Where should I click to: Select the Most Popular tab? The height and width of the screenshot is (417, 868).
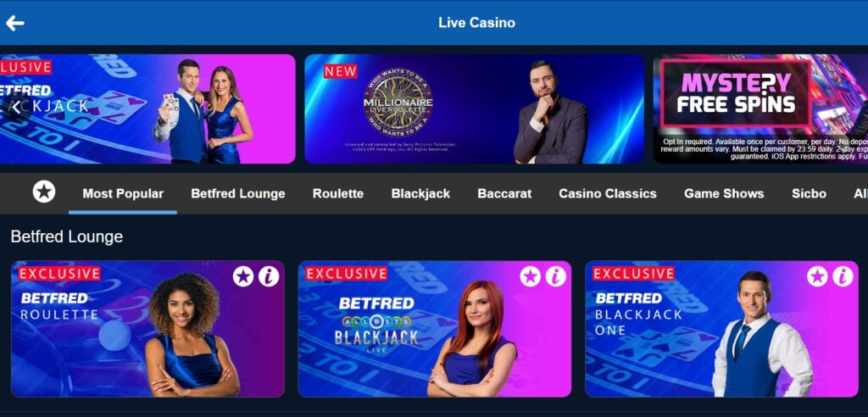[123, 194]
